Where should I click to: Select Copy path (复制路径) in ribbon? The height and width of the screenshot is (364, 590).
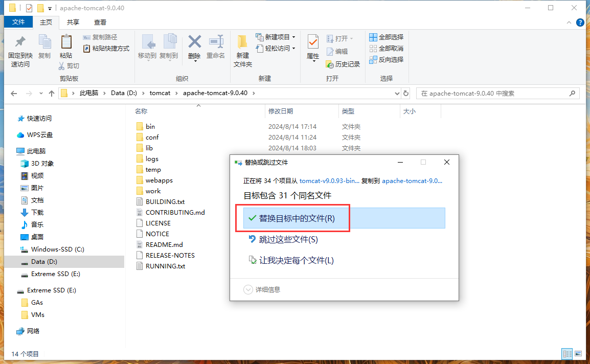[x=100, y=37]
